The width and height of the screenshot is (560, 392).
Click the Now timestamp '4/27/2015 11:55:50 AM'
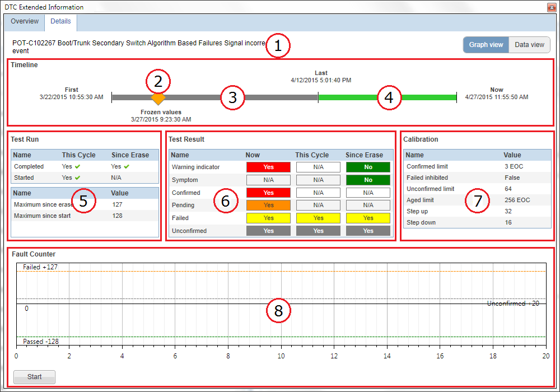tap(496, 97)
